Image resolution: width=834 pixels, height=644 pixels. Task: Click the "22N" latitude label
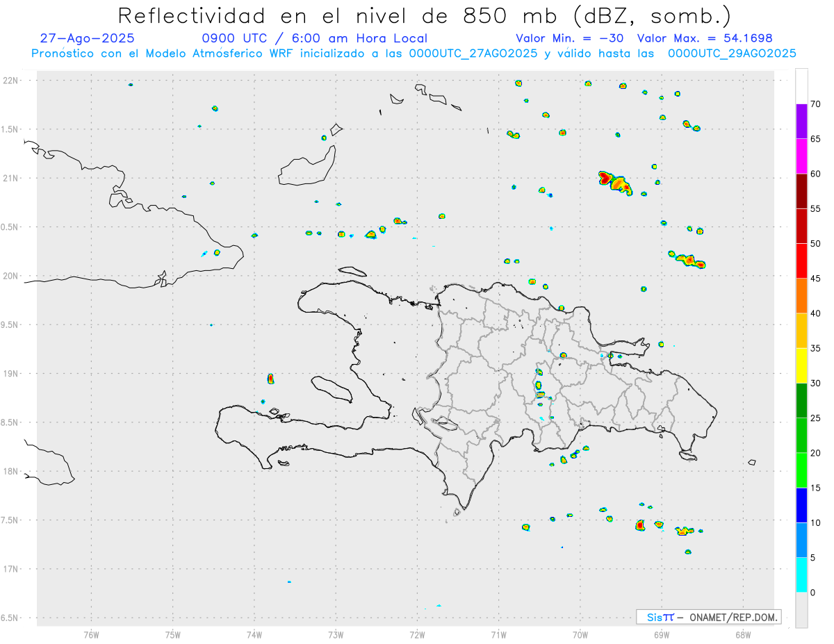pyautogui.click(x=12, y=81)
